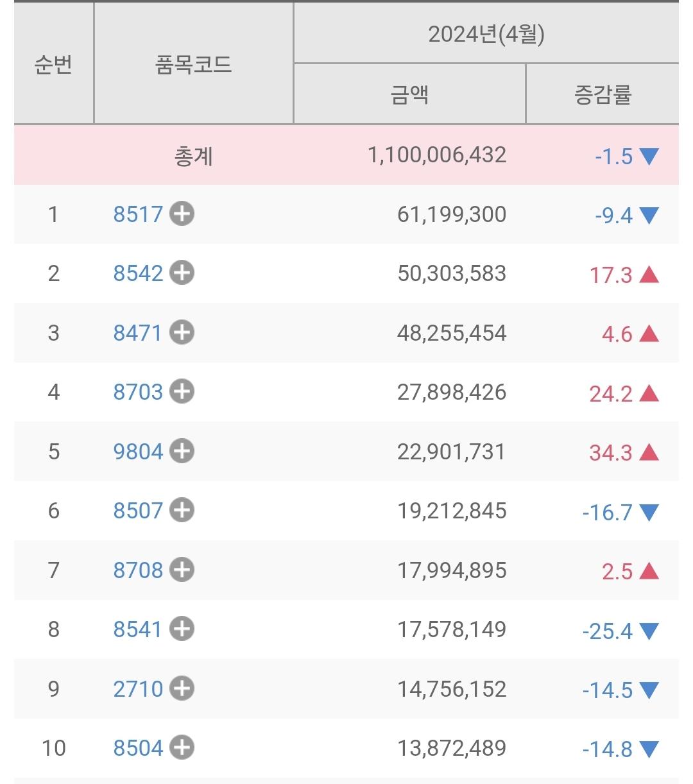
Task: Click plus icon beside code 2710
Action: coord(182,688)
